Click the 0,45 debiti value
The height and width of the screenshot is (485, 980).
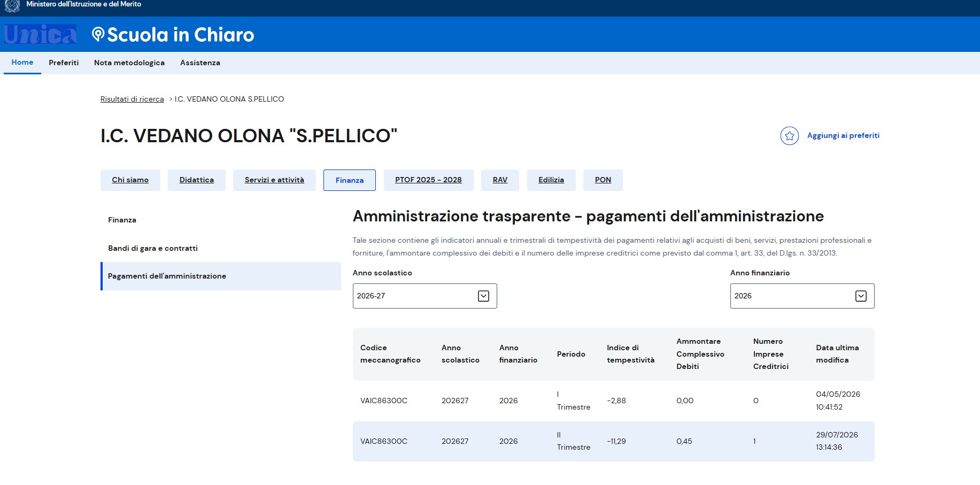click(x=684, y=442)
